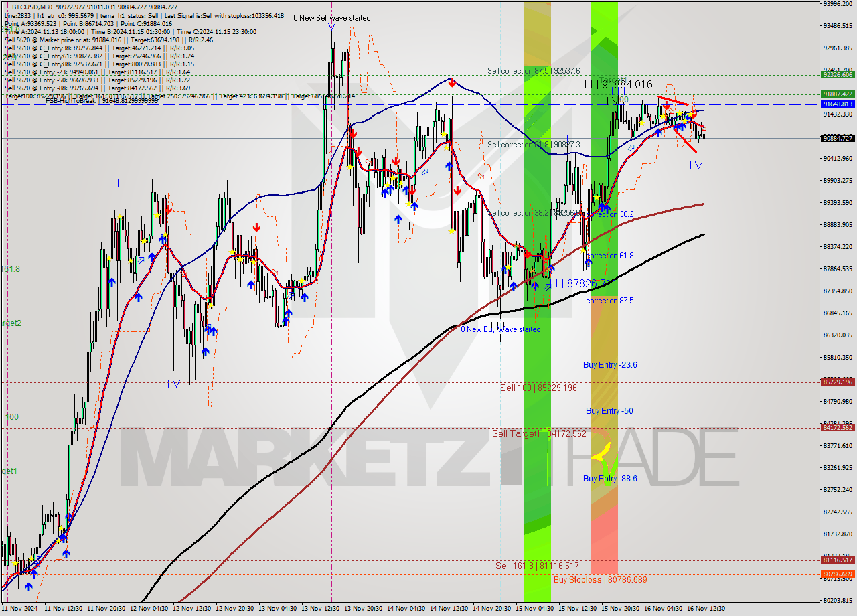Click the '13 Nov 12:30' time axis label
This screenshot has width=857, height=616.
click(320, 609)
